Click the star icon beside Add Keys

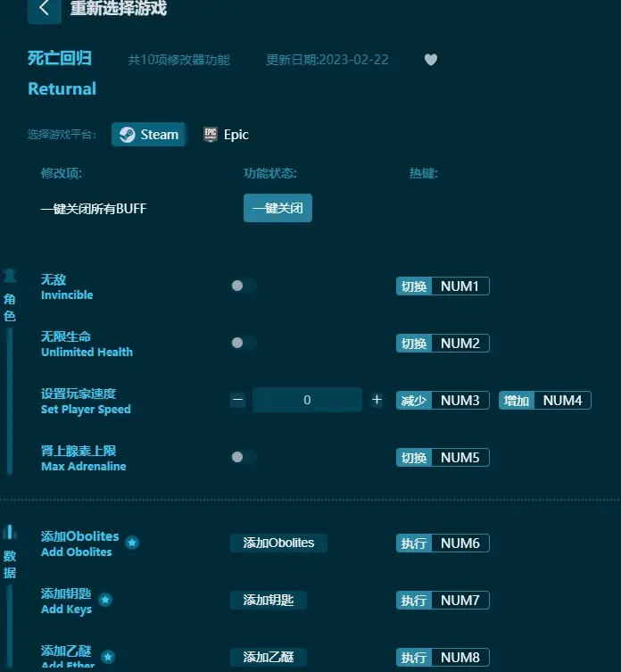105,600
